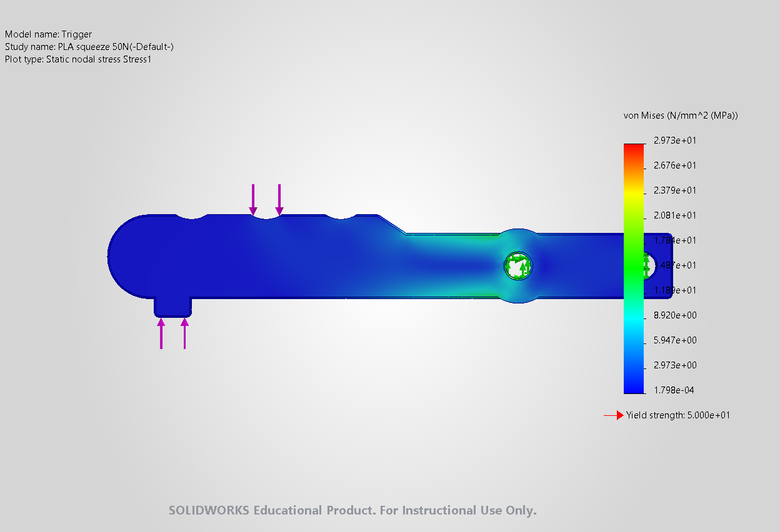Click the blue bottom end of the color scale bar

(x=634, y=387)
